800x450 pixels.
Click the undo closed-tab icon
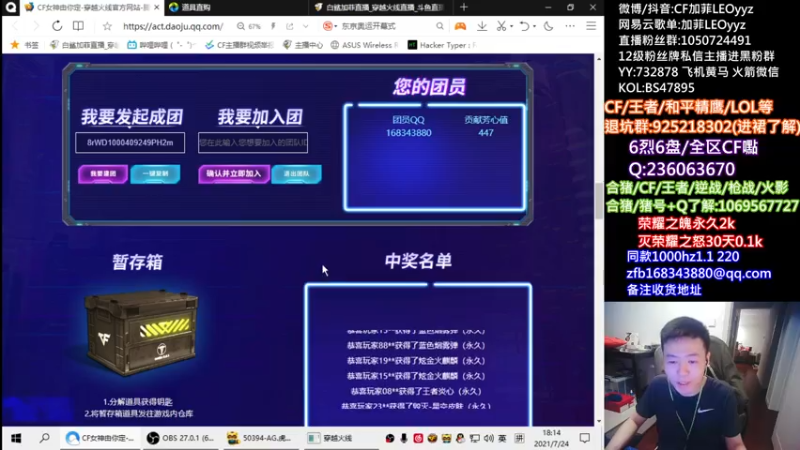coord(524,26)
